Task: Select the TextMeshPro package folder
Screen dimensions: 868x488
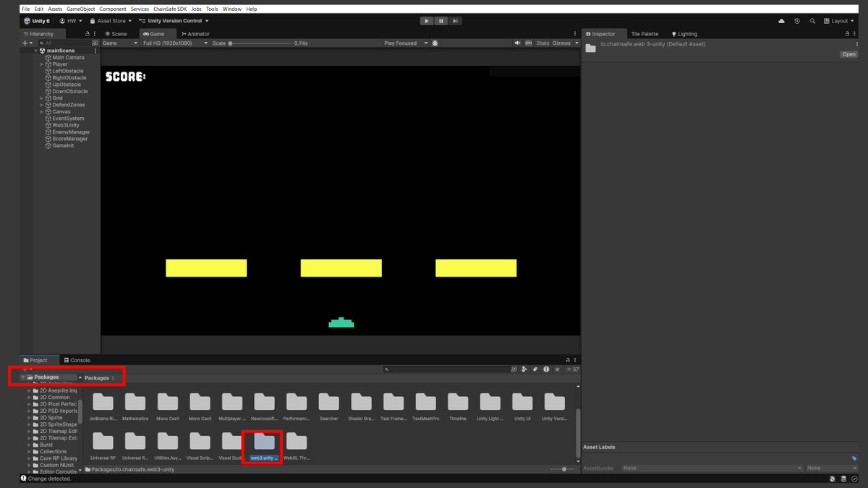Action: (426, 408)
